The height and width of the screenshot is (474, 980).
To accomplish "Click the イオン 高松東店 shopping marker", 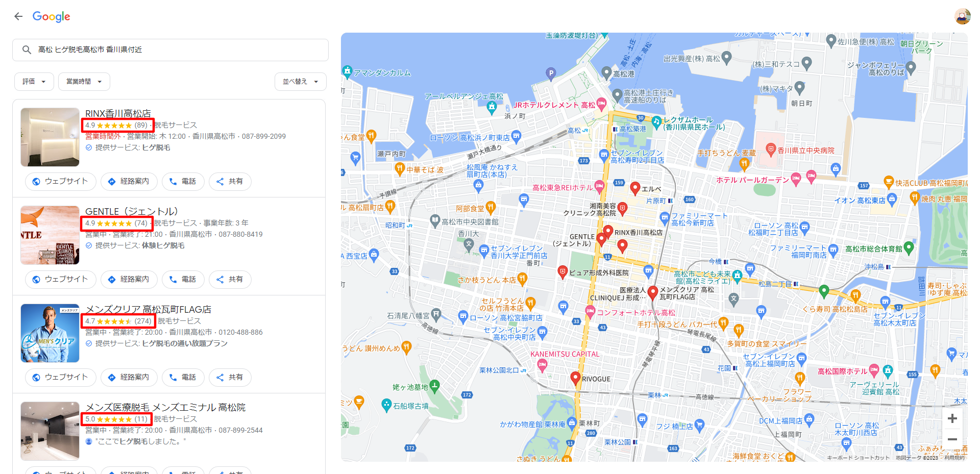I will (x=892, y=199).
